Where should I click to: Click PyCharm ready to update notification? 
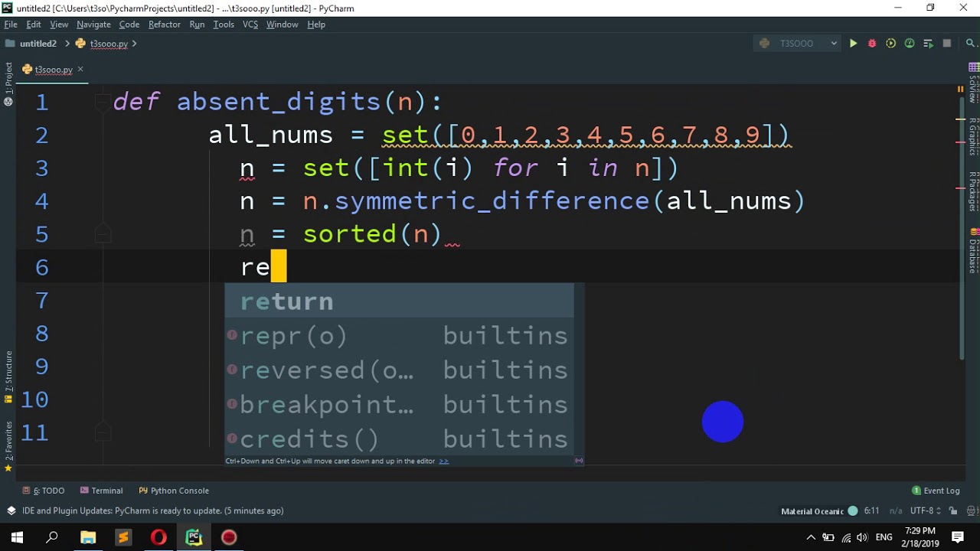tap(153, 510)
